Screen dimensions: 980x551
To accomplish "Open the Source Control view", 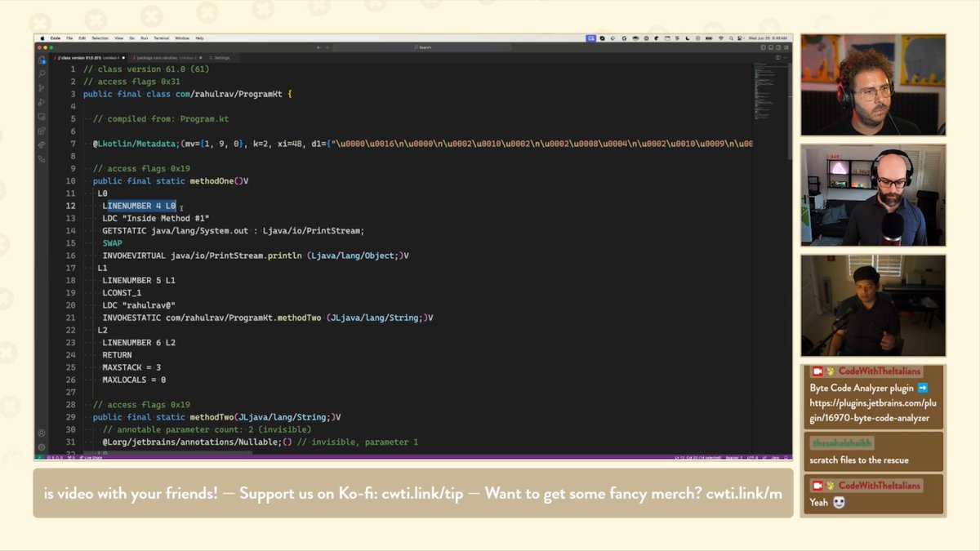I will coord(42,87).
